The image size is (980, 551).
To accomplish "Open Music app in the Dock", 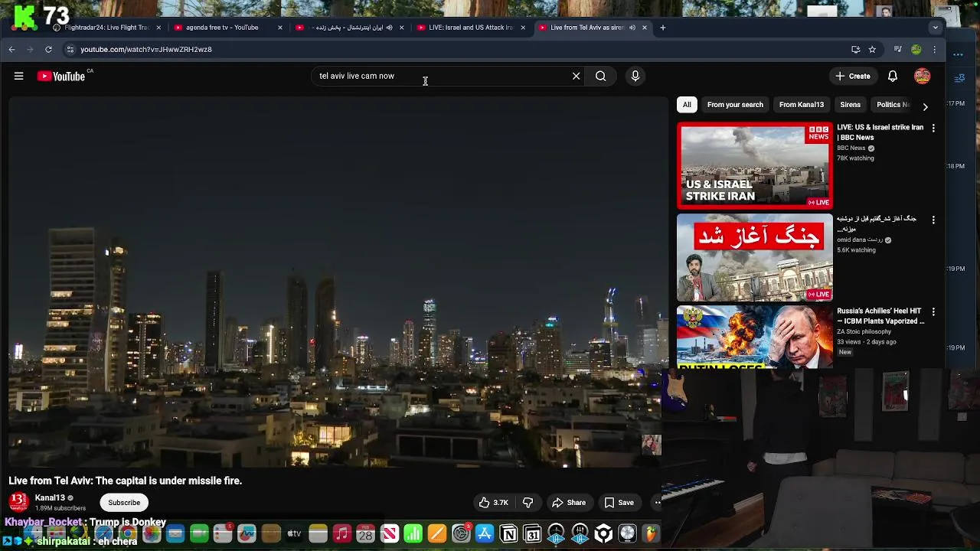I will pyautogui.click(x=341, y=533).
